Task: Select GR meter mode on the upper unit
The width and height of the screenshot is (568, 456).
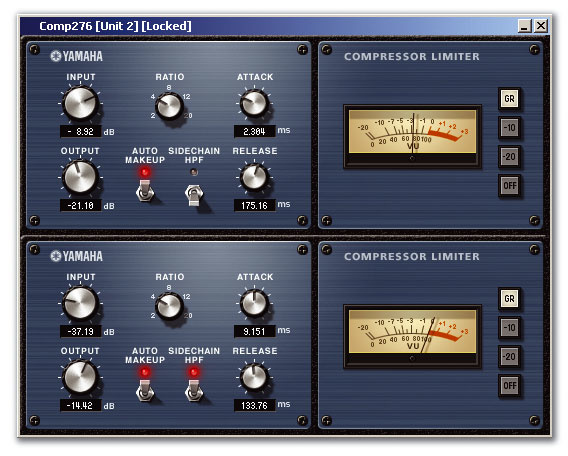Action: [x=509, y=99]
